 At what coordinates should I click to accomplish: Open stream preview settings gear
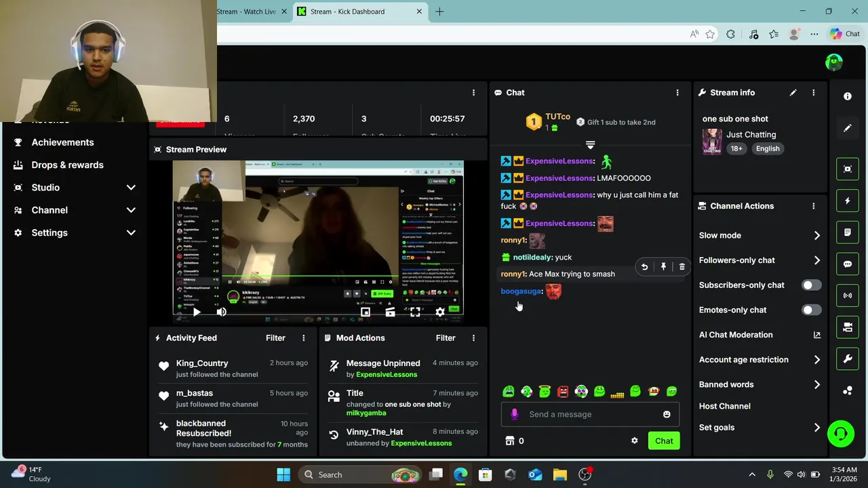tap(439, 312)
